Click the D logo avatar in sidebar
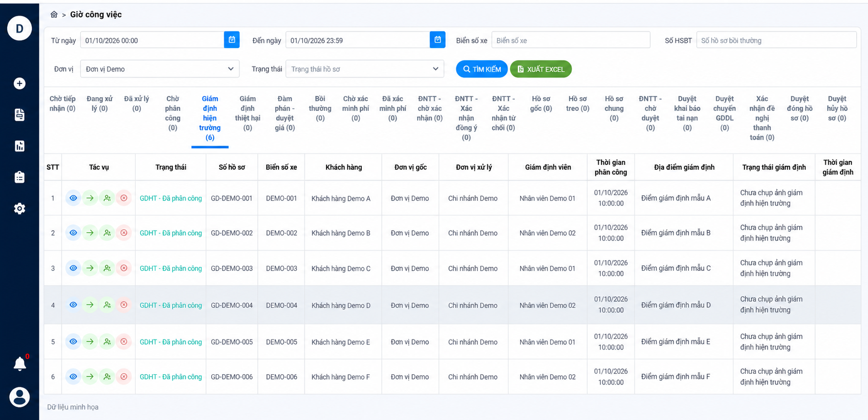868x420 pixels. tap(19, 28)
